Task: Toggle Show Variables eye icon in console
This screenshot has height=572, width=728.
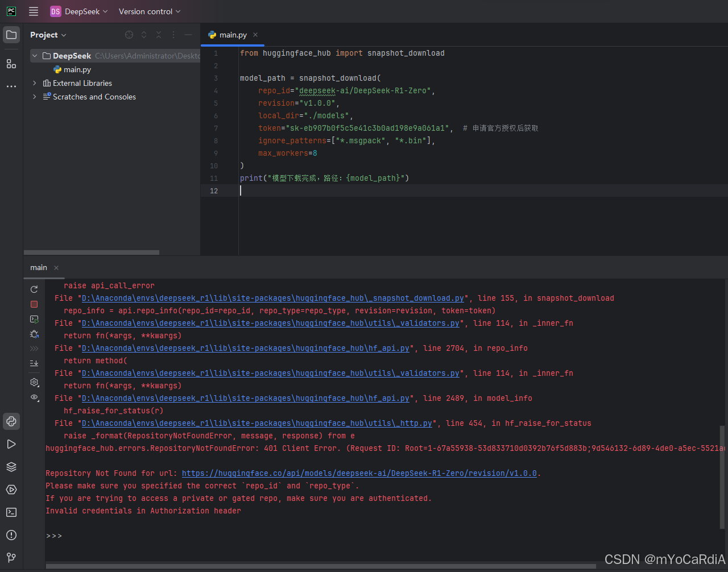Action: (35, 397)
